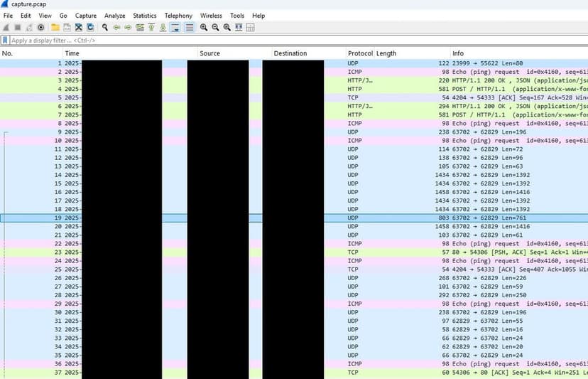Click the last toolbar layout grid icon
This screenshot has height=379, width=588.
[251, 28]
